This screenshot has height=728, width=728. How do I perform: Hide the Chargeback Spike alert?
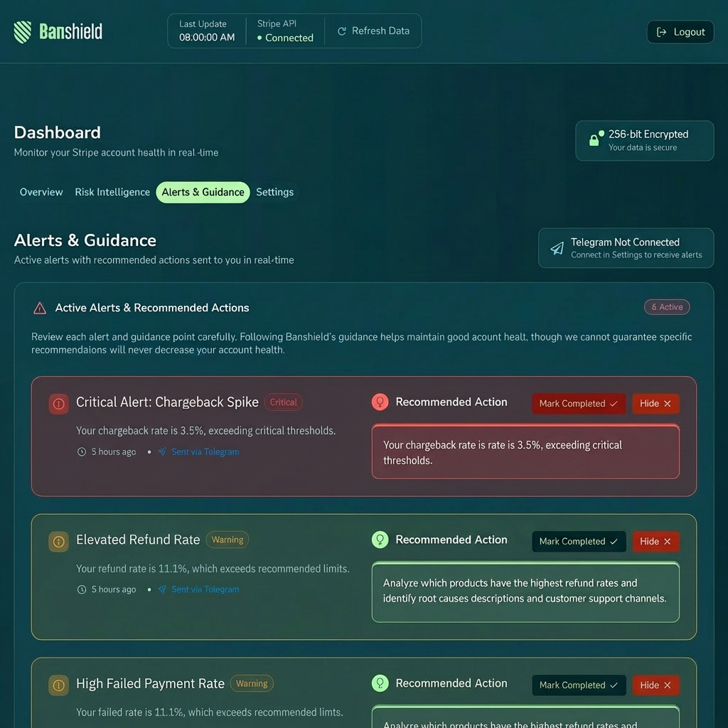click(x=655, y=404)
